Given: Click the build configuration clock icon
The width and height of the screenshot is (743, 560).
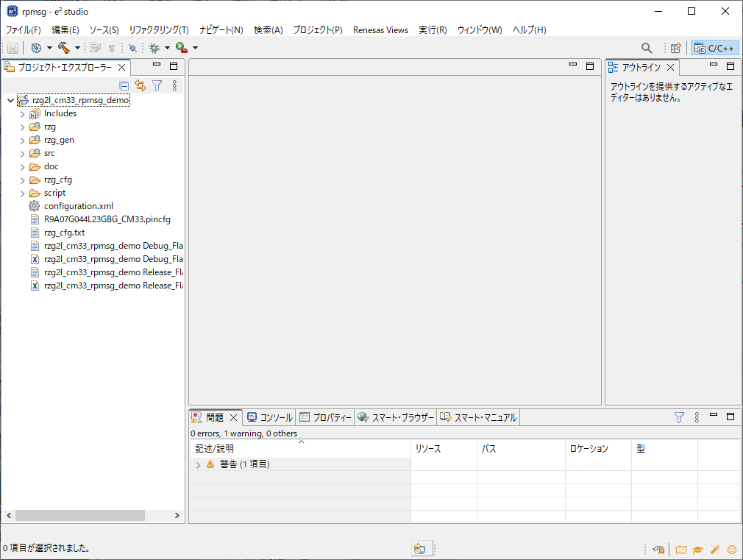Looking at the screenshot, I should click(37, 48).
